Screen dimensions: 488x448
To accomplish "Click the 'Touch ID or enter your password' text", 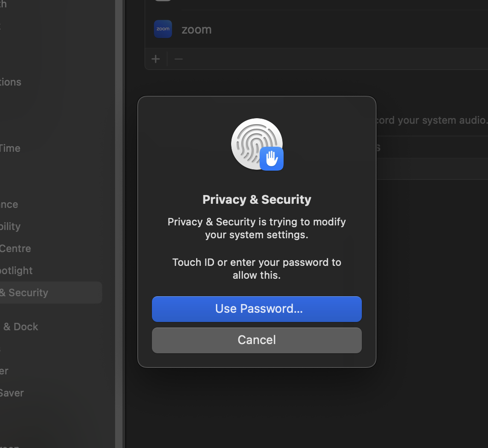I will tap(257, 269).
